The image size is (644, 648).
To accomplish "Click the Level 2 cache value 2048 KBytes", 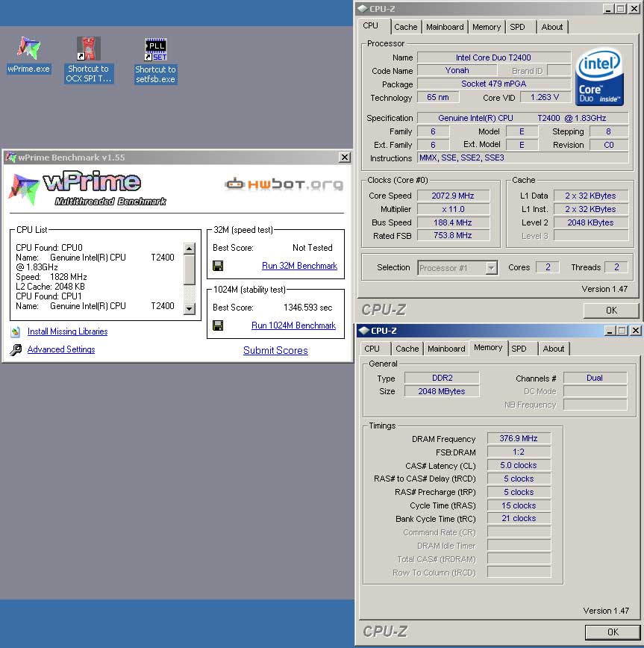I will coord(591,222).
